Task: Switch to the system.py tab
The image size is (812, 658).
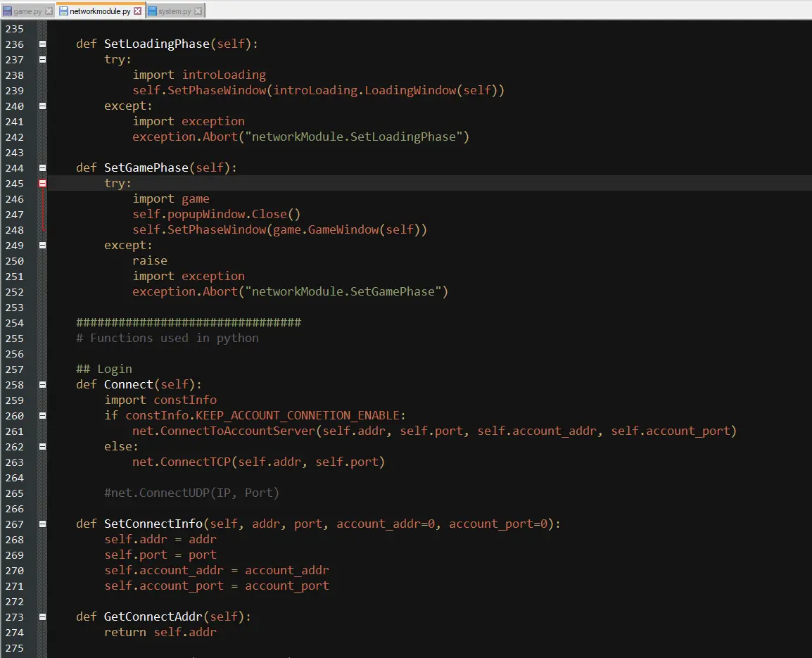Action: 175,11
